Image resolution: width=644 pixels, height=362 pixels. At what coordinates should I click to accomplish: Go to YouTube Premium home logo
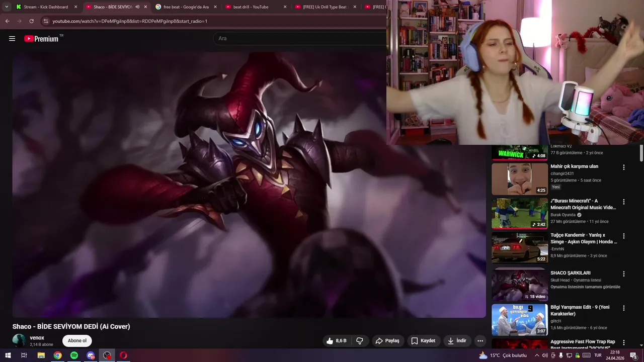pos(41,39)
